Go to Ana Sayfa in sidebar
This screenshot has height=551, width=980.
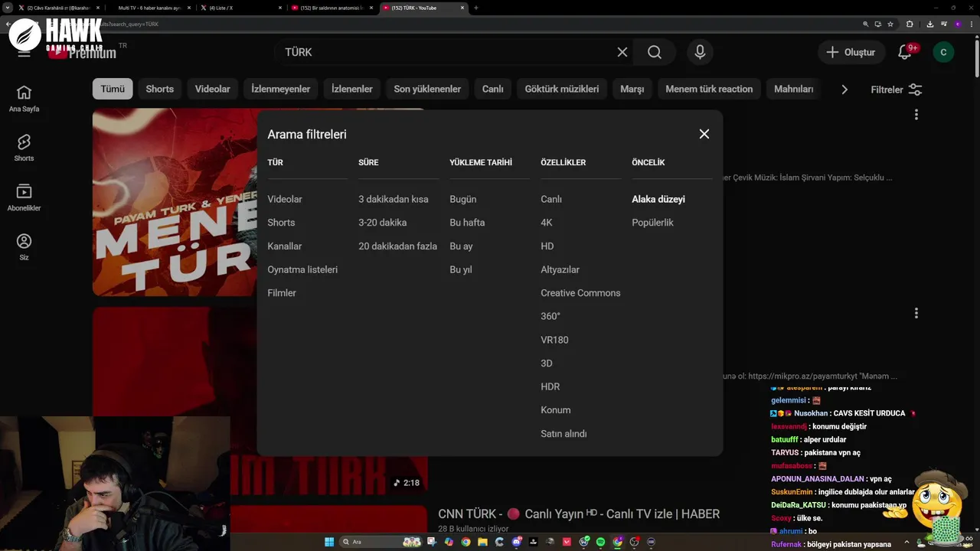(24, 98)
